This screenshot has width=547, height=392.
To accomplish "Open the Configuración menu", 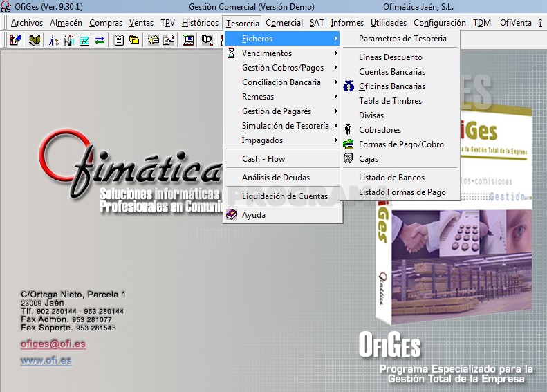I will [440, 23].
